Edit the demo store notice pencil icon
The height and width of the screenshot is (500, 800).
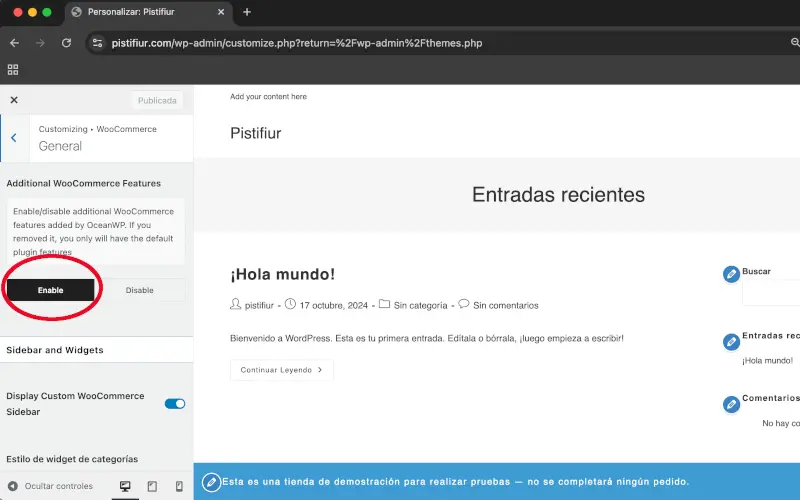click(211, 482)
